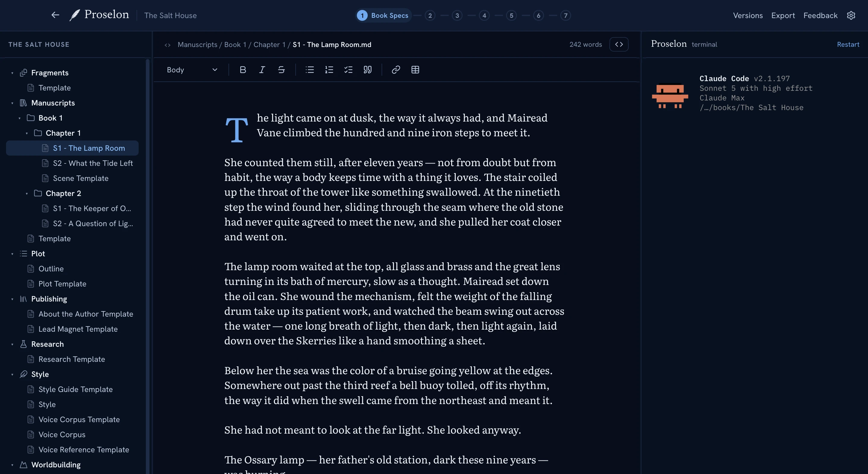Click the Plot list icon
Viewport: 868px width, 474px height.
pos(23,254)
